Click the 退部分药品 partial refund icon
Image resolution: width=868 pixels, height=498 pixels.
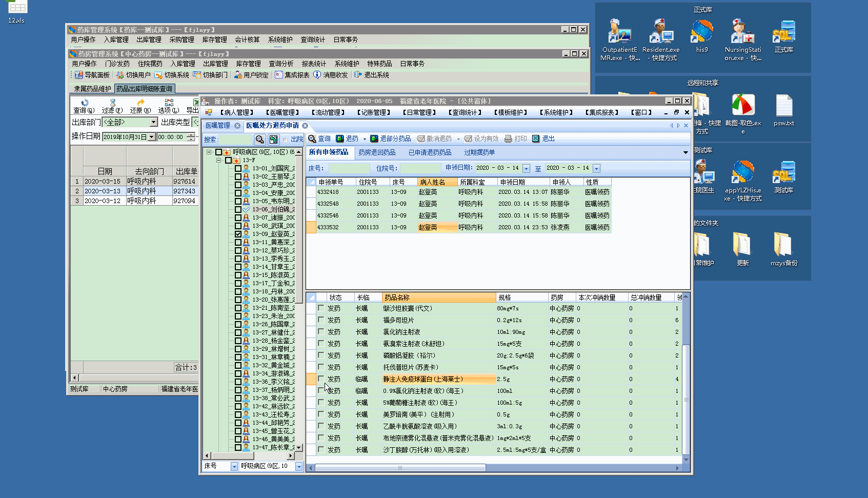coord(374,139)
